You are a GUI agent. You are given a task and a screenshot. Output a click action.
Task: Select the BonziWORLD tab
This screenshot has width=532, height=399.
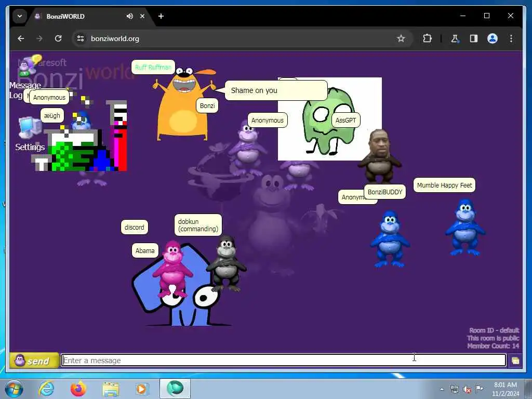point(90,16)
